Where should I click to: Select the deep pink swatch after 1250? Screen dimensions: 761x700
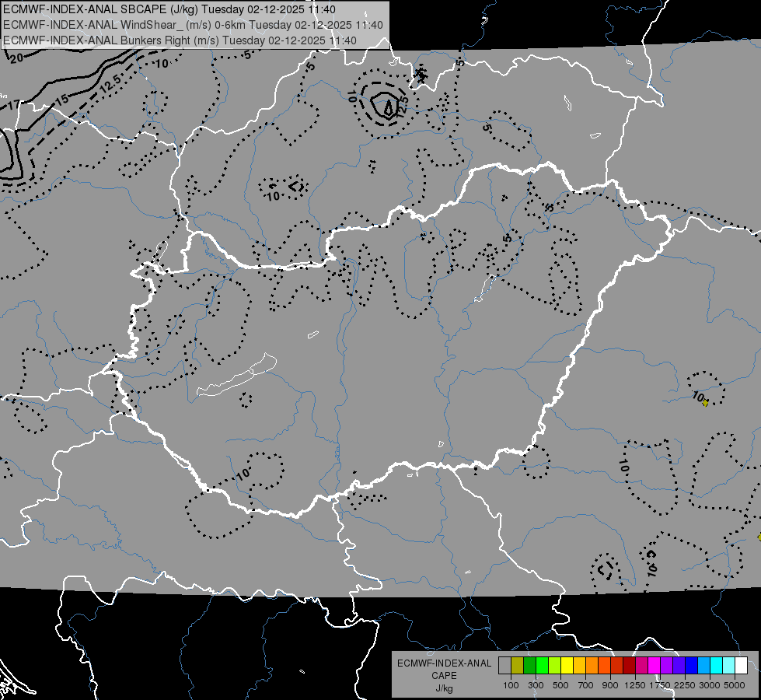(641, 665)
